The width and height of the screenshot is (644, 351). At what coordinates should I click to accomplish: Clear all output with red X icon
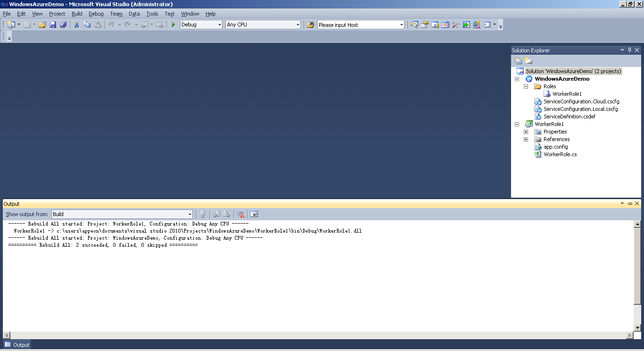[240, 214]
